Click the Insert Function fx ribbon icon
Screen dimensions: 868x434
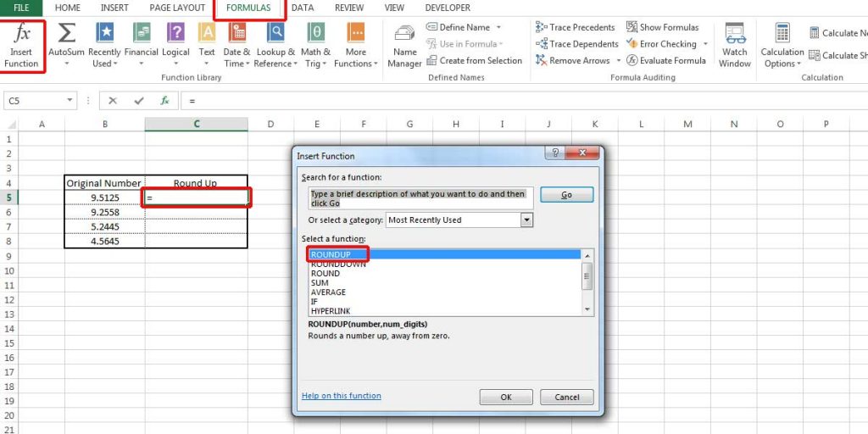coord(21,33)
